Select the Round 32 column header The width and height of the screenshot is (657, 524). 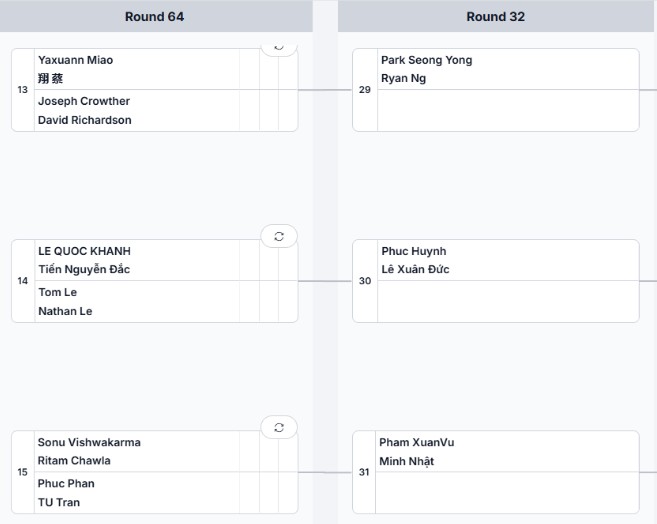tap(495, 17)
